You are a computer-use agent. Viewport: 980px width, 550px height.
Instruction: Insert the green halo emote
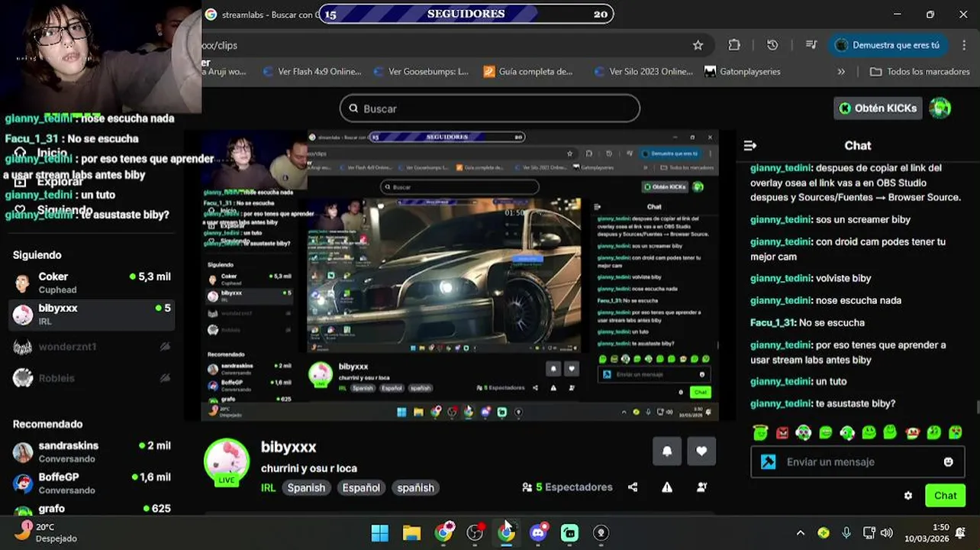pos(760,433)
